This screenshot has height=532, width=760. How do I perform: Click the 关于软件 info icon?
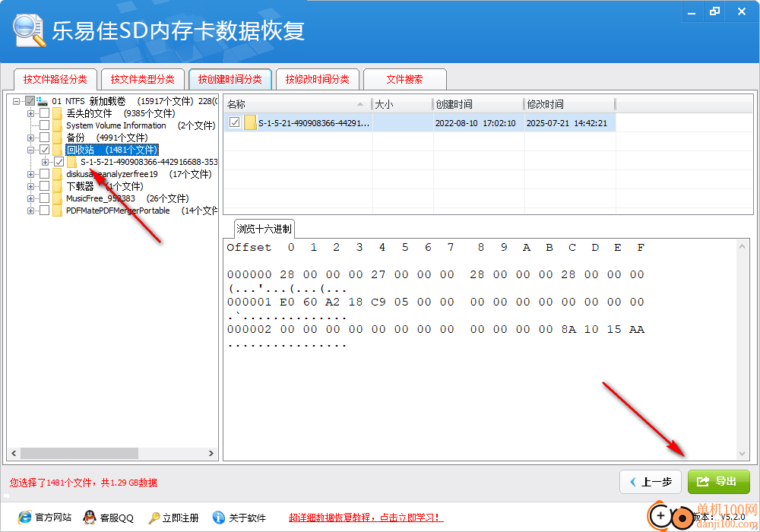[219, 518]
